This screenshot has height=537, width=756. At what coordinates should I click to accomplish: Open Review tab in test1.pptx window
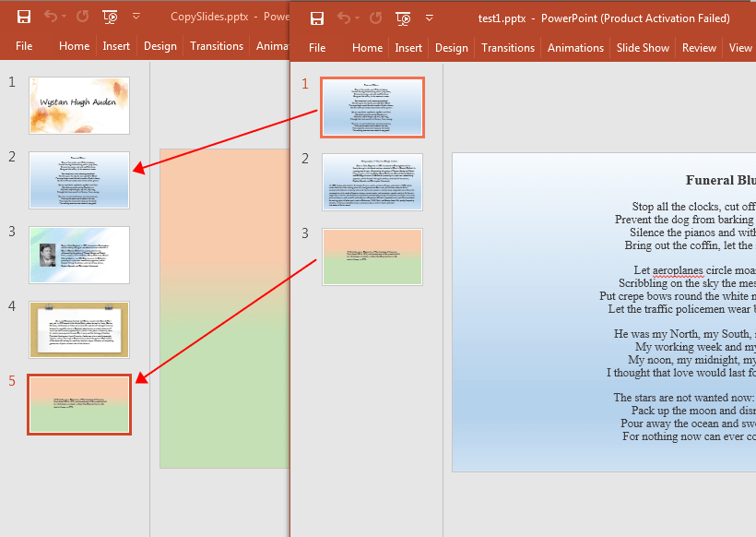[699, 48]
